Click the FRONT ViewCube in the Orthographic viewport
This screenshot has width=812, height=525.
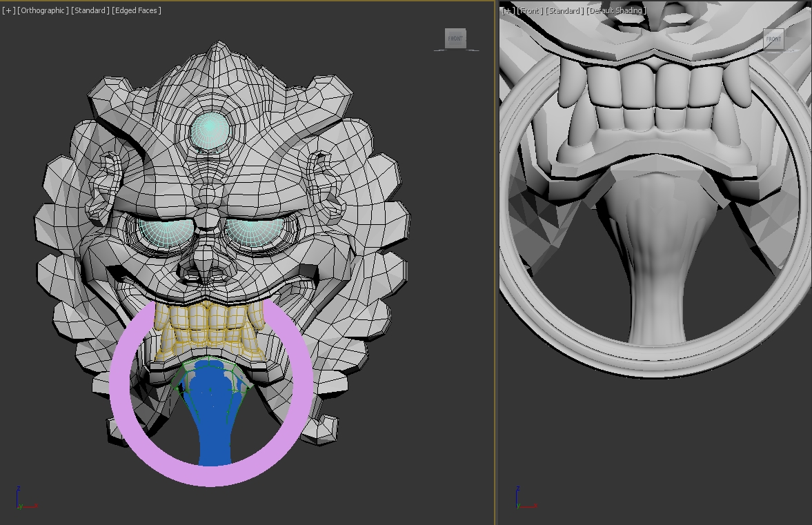coord(455,39)
